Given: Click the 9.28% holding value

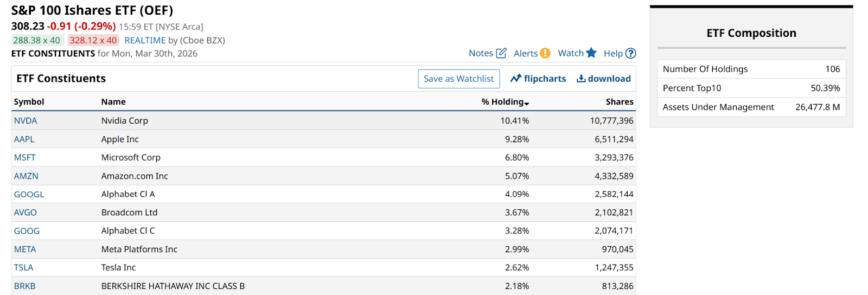Looking at the screenshot, I should 517,139.
